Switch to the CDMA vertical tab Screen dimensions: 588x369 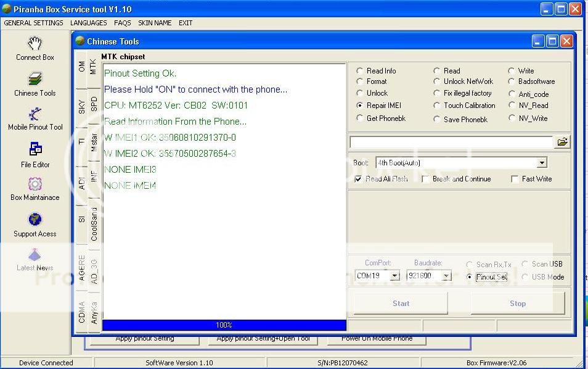[81, 312]
